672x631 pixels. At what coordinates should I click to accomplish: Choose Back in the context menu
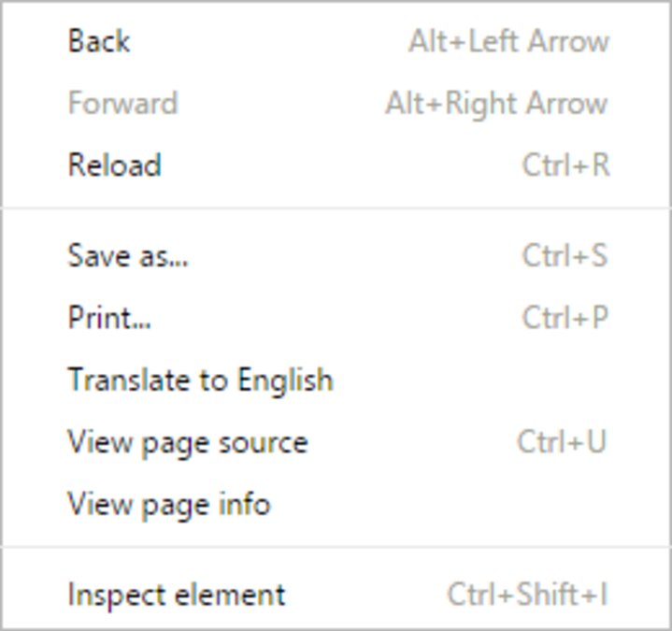[x=99, y=41]
